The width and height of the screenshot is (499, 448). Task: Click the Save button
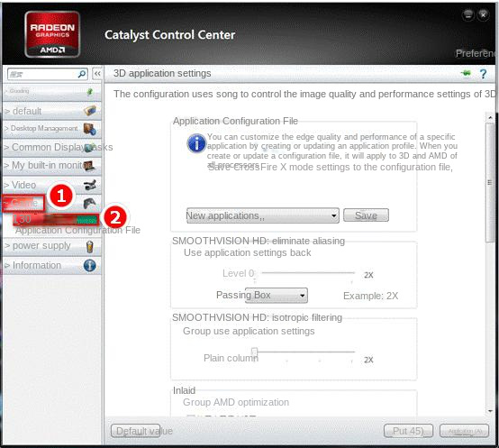pos(366,215)
